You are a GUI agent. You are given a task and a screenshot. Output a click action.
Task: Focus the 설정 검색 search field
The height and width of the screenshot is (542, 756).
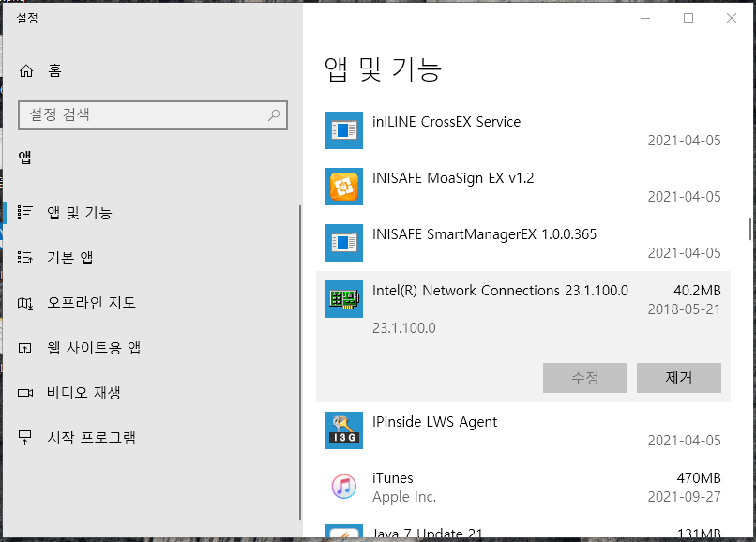point(153,115)
